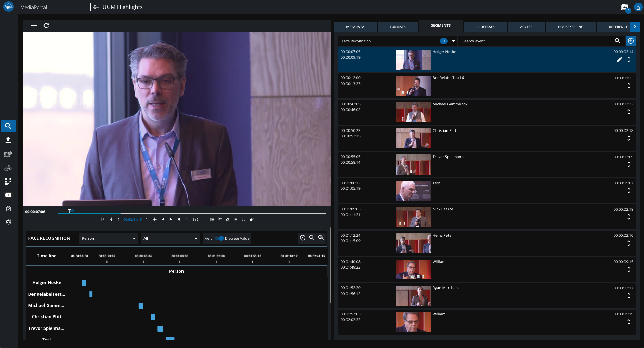Image resolution: width=644 pixels, height=348 pixels.
Task: Open the hamburger menu above the video
Action: click(x=34, y=25)
